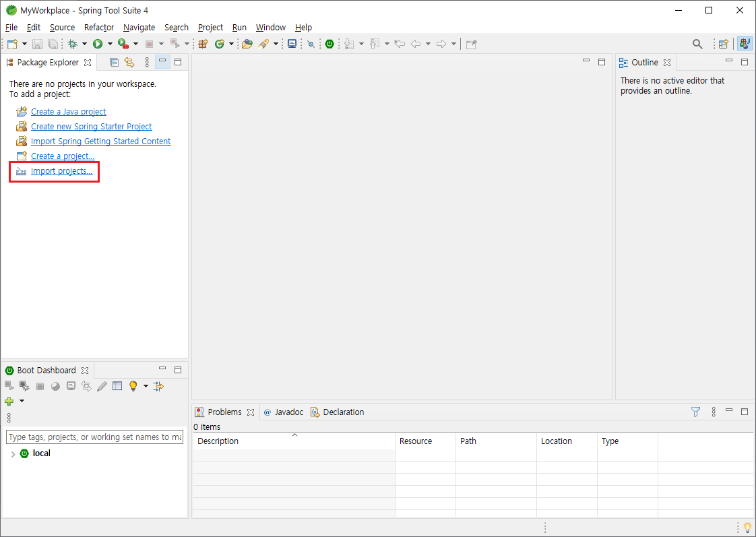Click the Spring Boot relaunch icon in toolbar
The image size is (756, 537).
click(x=329, y=44)
